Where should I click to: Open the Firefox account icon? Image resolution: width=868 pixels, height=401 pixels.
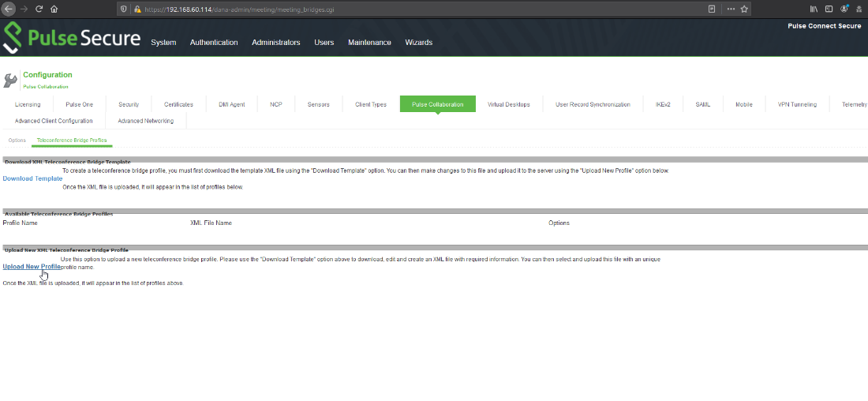point(844,9)
